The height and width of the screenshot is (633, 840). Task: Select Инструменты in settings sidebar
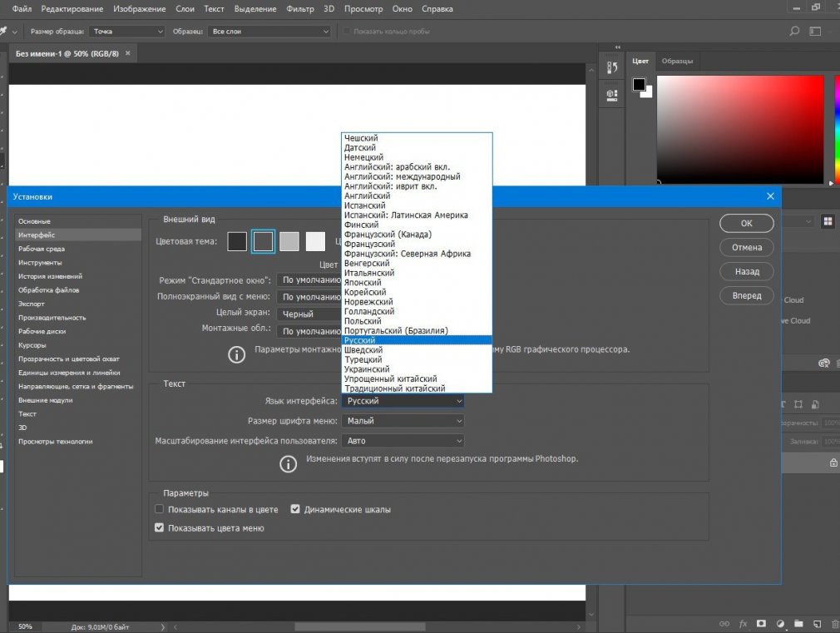[x=78, y=262]
